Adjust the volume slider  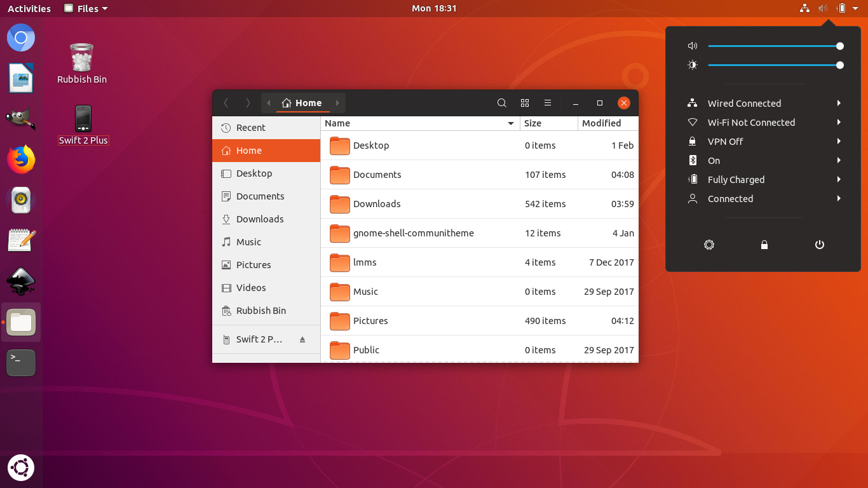775,46
